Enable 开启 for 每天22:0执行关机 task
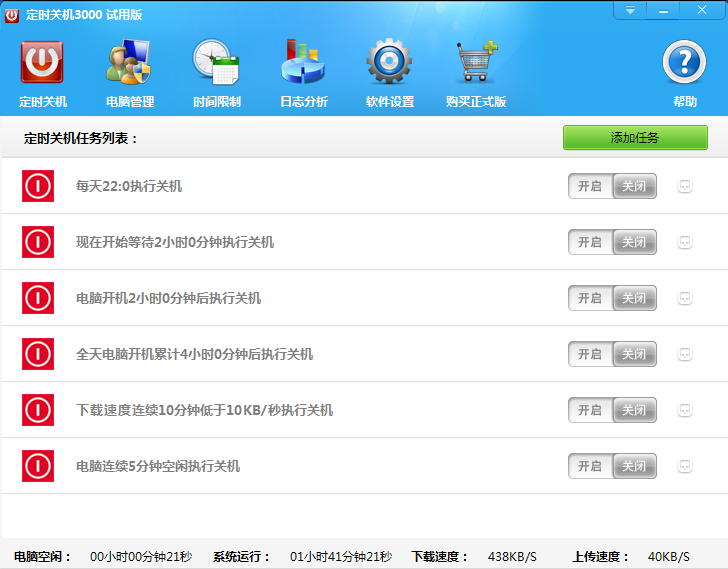 [590, 186]
